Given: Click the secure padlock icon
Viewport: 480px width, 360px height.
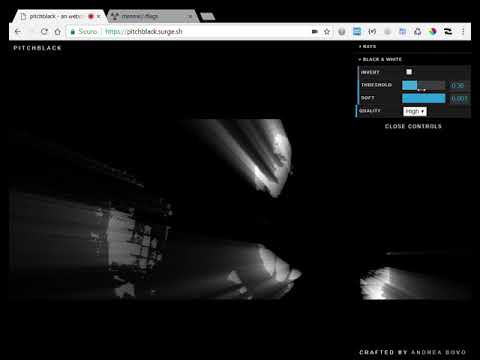Looking at the screenshot, I should (73, 32).
